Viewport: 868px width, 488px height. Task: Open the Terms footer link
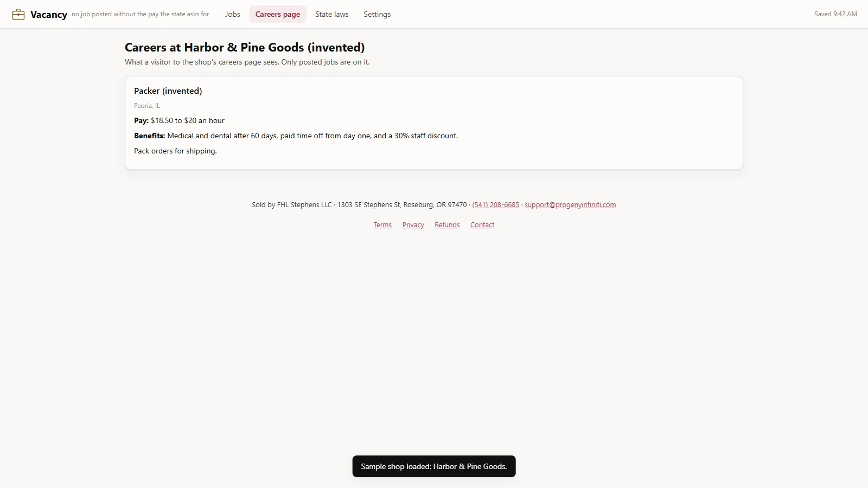382,225
